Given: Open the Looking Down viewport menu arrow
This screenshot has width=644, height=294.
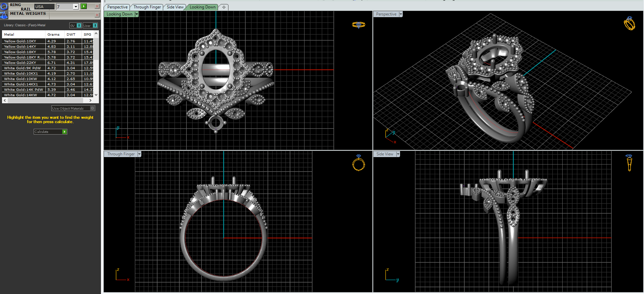Looking at the screenshot, I should pos(137,14).
